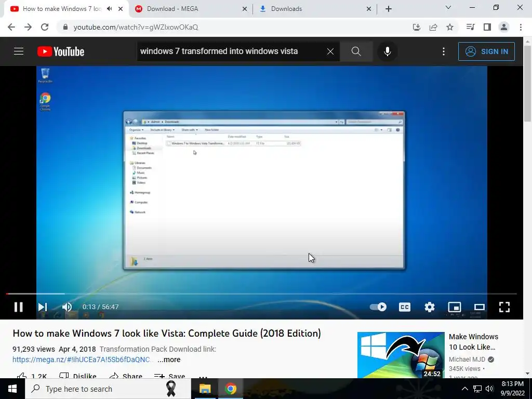Screen dimensions: 532x399
Task: Open Windows Start menu
Action: (12, 389)
